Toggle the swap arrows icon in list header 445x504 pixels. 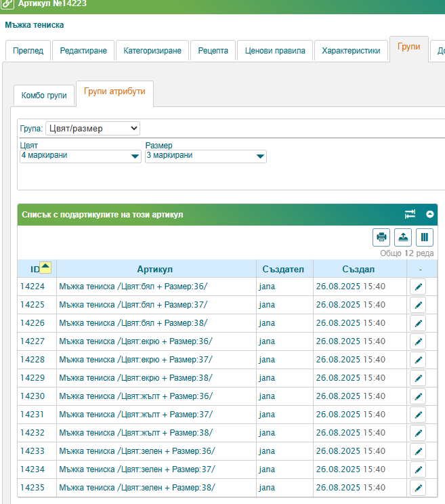pyautogui.click(x=410, y=214)
